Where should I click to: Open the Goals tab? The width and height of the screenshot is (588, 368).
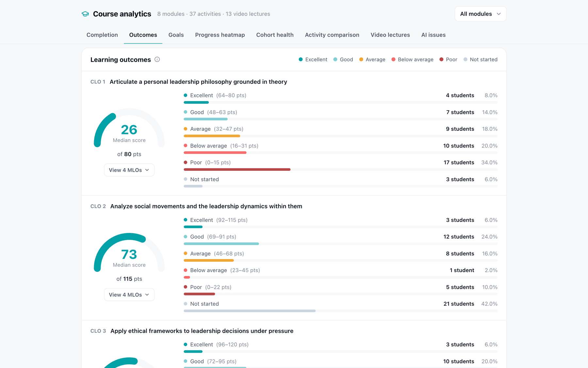176,35
